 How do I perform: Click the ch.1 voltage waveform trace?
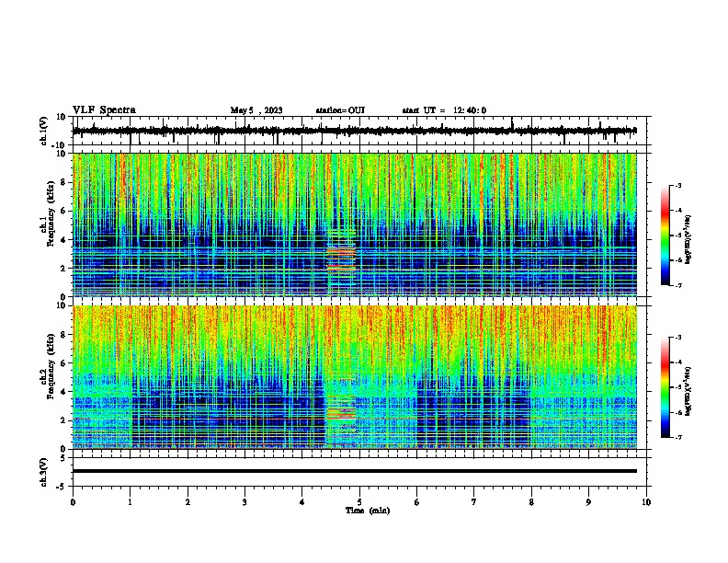[x=354, y=131]
